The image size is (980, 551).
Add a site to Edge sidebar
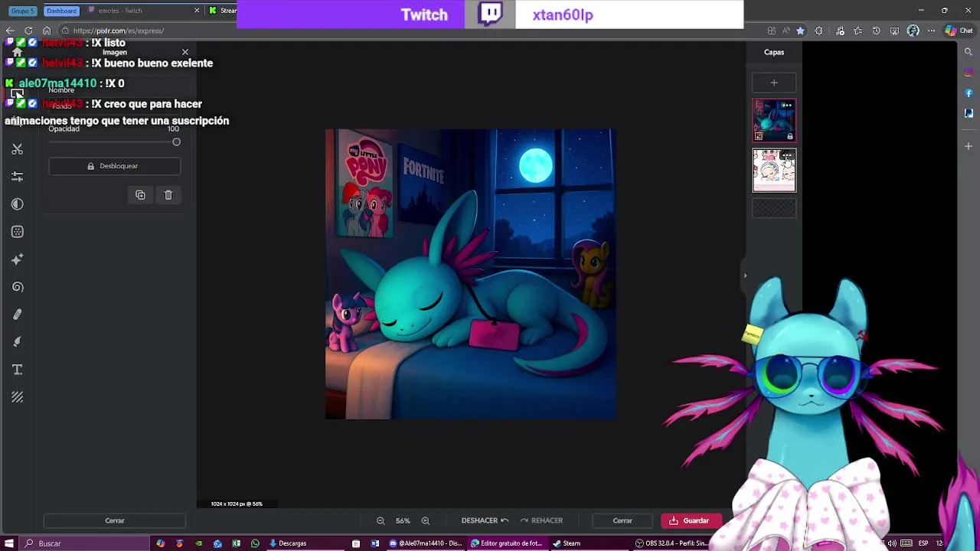969,145
